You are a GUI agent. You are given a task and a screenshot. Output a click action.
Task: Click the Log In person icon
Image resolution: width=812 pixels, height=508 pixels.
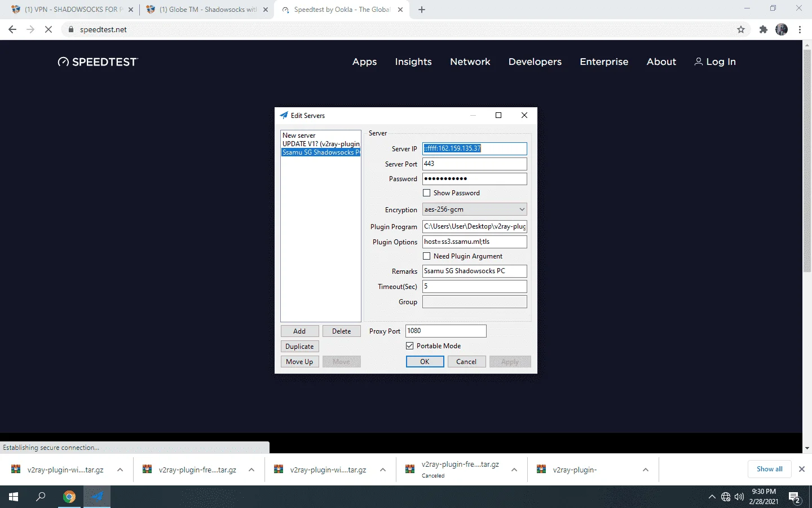coord(698,62)
